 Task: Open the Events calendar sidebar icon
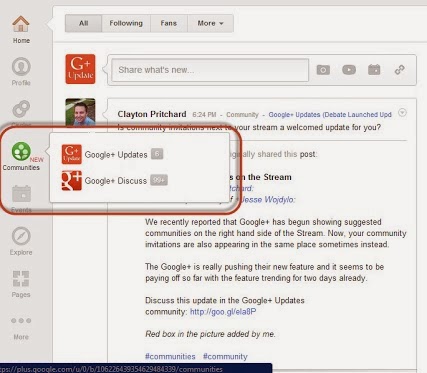pos(21,194)
